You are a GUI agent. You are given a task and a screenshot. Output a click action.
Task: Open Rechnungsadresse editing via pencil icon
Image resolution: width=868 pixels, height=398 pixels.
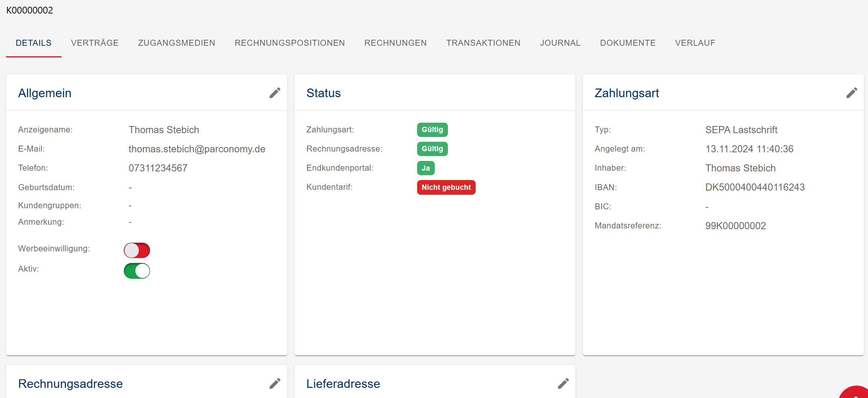(275, 383)
